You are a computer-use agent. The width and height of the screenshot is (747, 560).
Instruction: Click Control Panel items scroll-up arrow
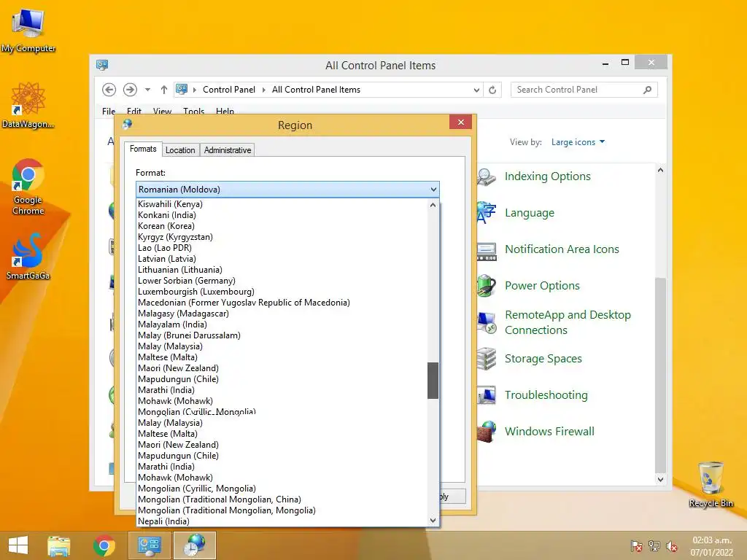click(660, 170)
